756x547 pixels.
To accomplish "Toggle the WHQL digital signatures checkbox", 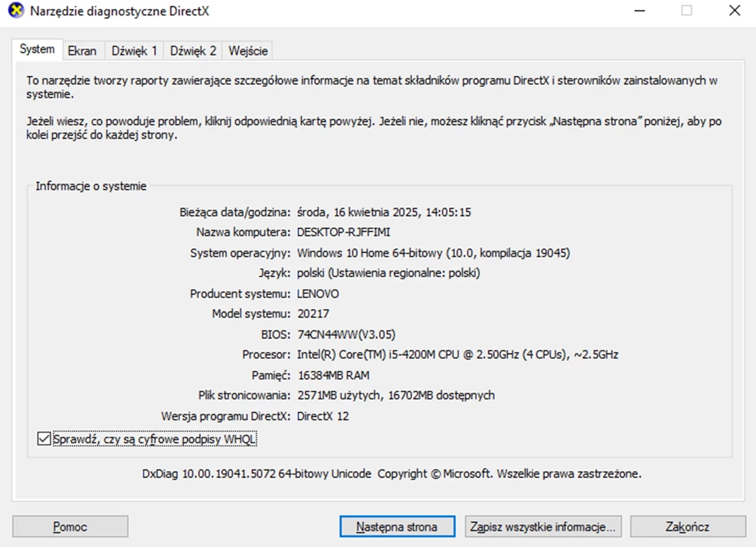I will [43, 439].
